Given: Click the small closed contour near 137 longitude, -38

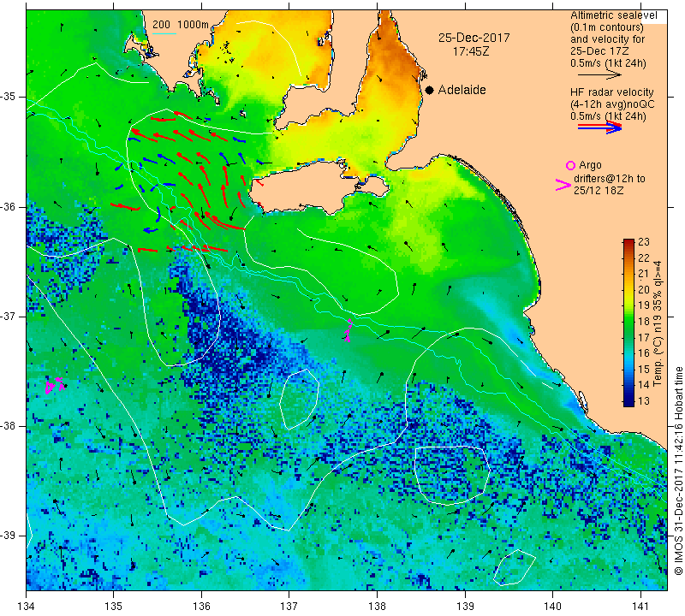Looking at the screenshot, I should point(299,399).
